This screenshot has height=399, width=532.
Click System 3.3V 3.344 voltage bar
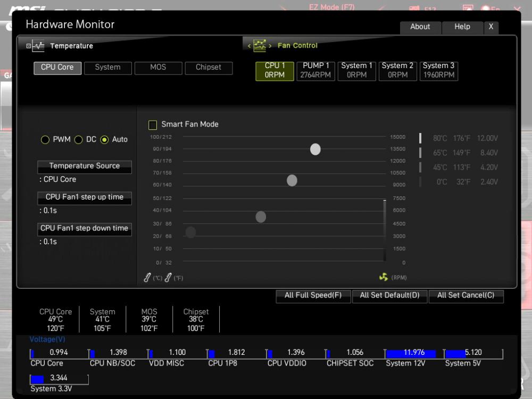tap(59, 379)
